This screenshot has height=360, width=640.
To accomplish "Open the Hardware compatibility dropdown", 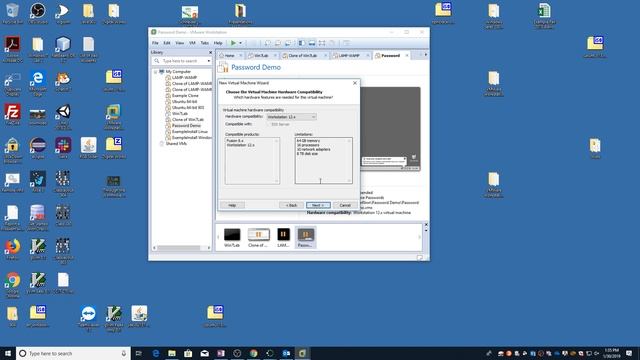I will (291, 117).
